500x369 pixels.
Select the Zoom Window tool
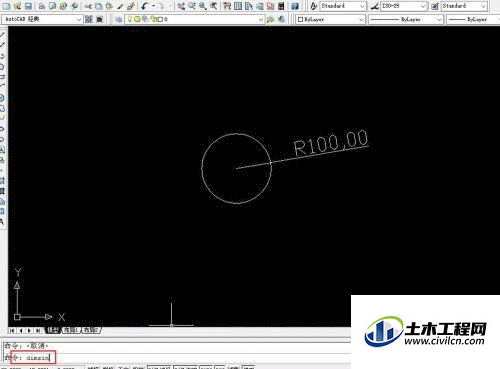203,6
